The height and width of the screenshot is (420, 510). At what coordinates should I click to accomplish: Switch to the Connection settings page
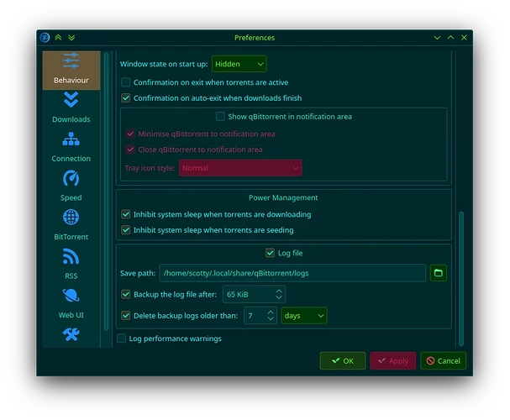pyautogui.click(x=71, y=148)
